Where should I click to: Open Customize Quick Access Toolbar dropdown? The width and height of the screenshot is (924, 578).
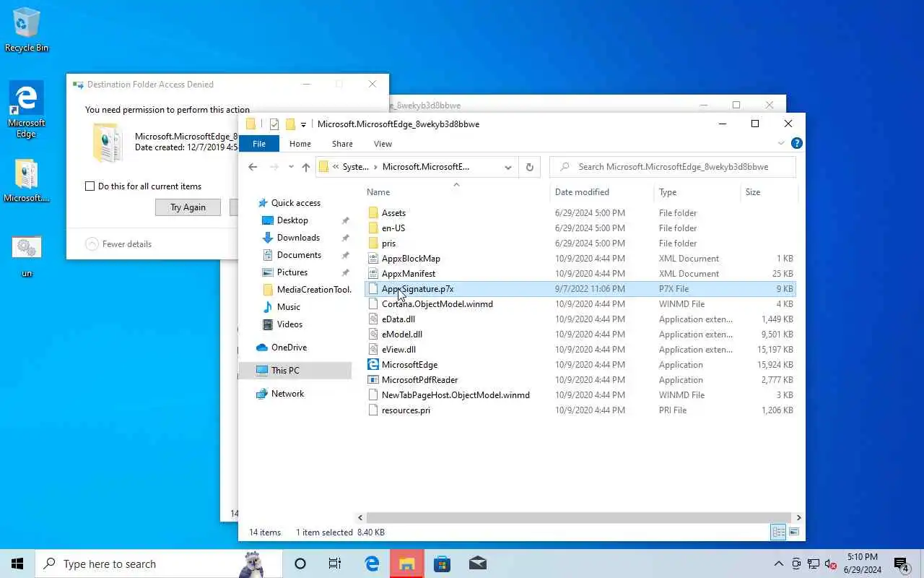click(303, 125)
